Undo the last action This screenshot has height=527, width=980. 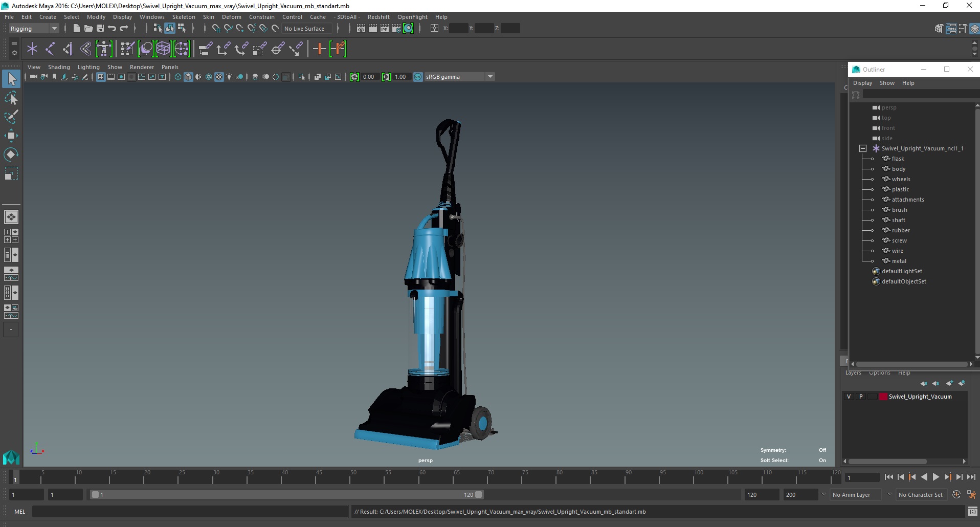[112, 29]
